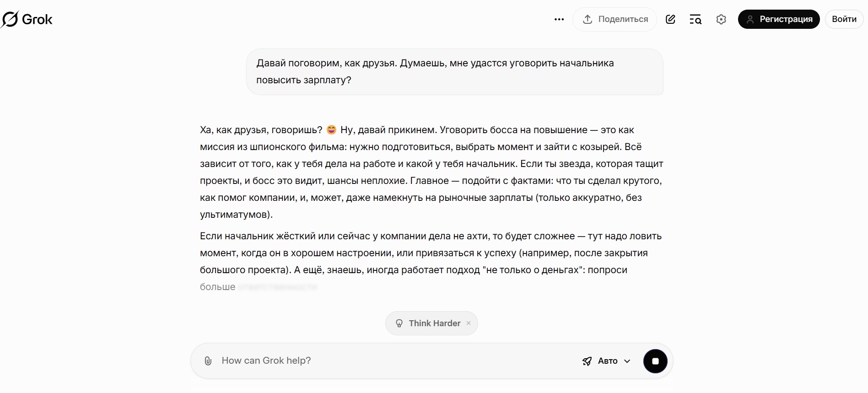Click the Поделиться share button

click(615, 19)
